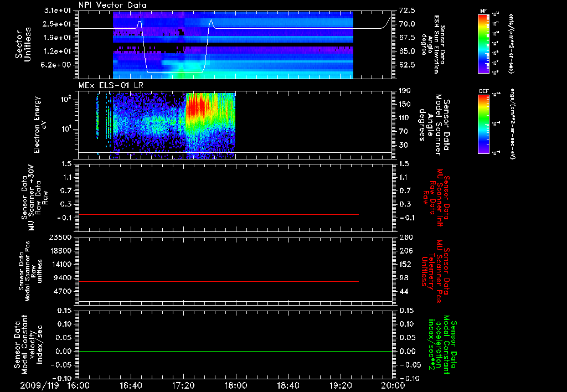Image resolution: width=567 pixels, height=392 pixels.
Task: Click the "190" scanner angle tick label
Action: 405,91
